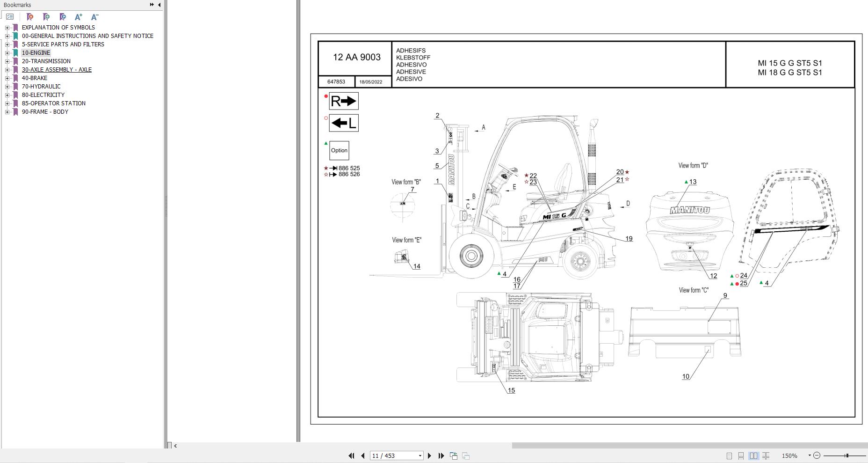868x463 pixels.
Task: Jump to 85-OPERATOR STATION section
Action: point(53,103)
